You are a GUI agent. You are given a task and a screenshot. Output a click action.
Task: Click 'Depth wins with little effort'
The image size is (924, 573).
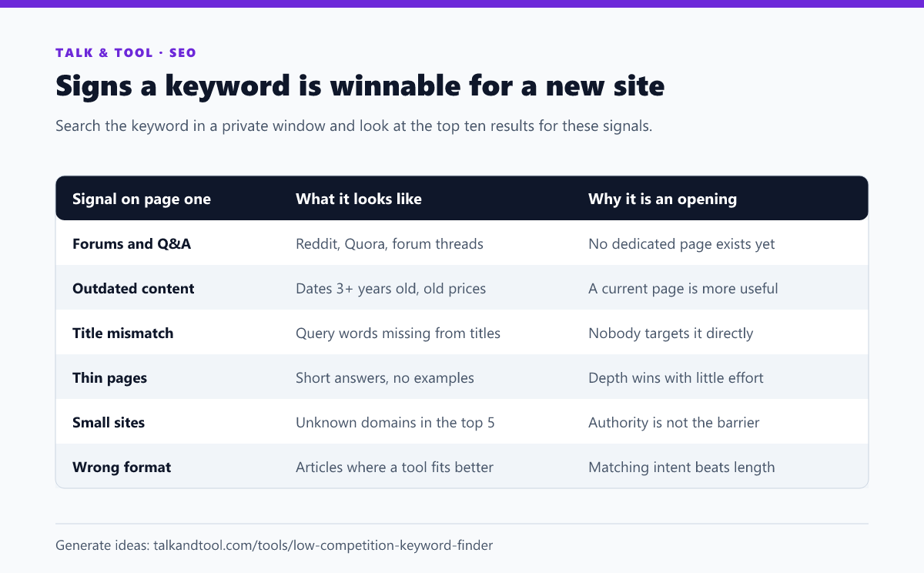click(677, 377)
